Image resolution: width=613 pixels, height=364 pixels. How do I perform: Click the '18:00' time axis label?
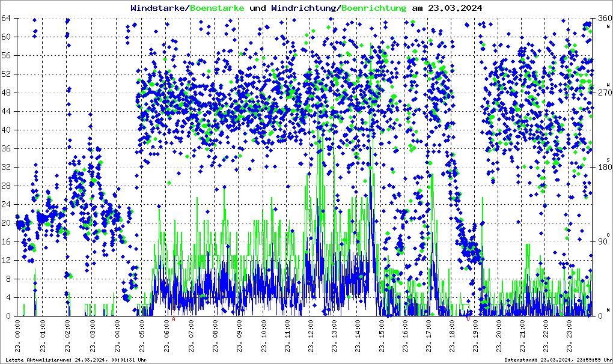point(451,330)
